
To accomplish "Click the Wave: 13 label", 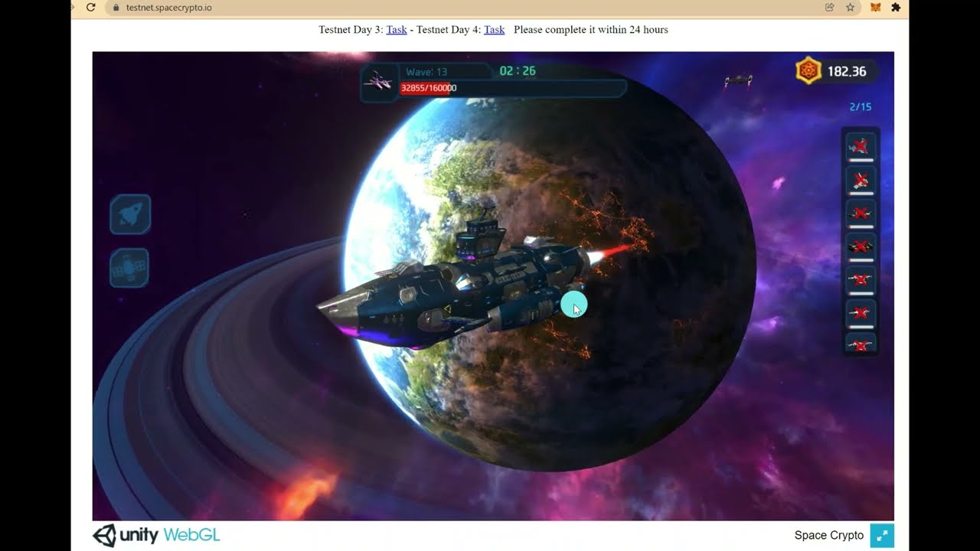I will pyautogui.click(x=426, y=72).
